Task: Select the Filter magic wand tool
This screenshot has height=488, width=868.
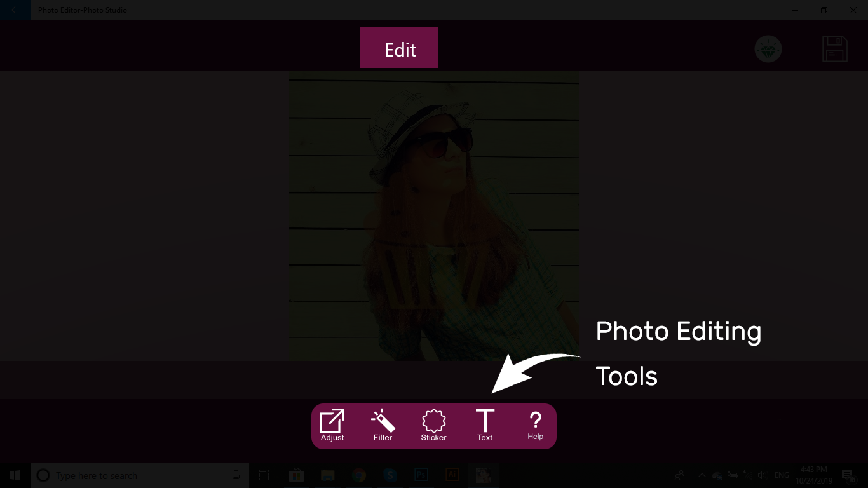Action: tap(383, 425)
